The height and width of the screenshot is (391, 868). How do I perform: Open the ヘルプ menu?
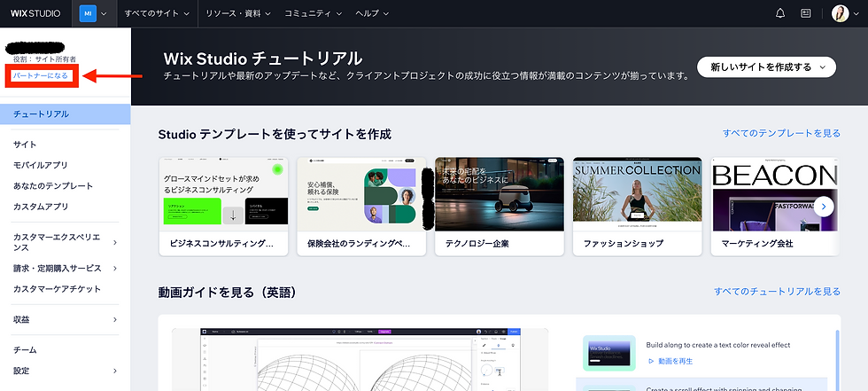pyautogui.click(x=372, y=13)
